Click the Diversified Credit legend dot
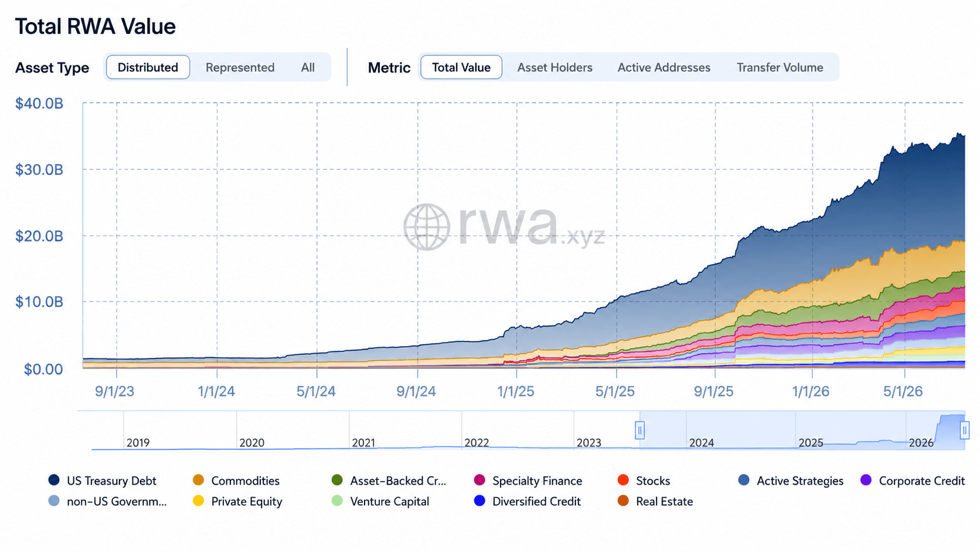 (479, 501)
